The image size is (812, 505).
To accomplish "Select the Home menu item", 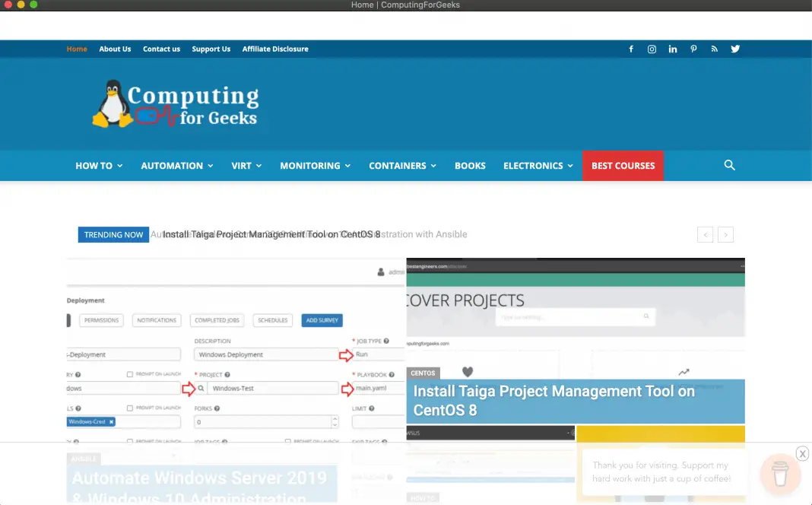I will pyautogui.click(x=76, y=49).
